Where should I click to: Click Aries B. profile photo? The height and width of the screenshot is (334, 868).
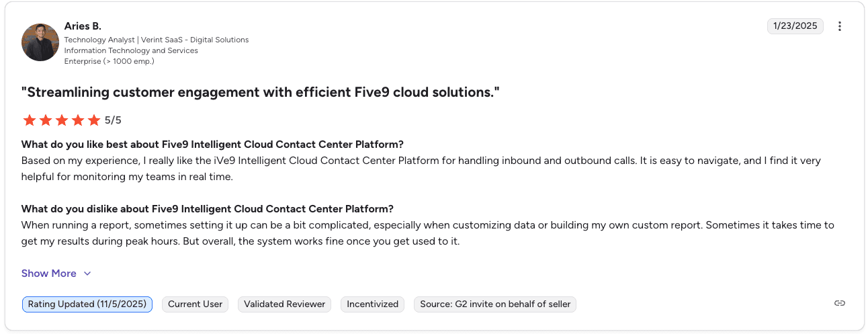click(x=40, y=42)
